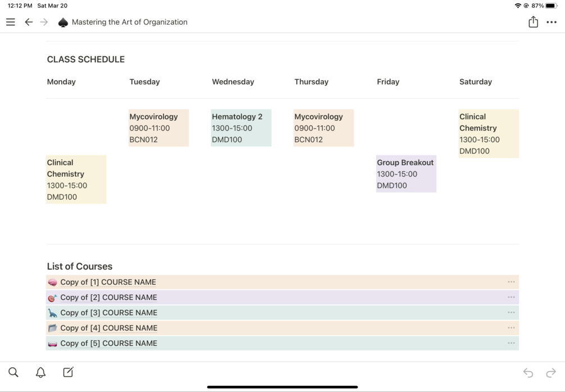The image size is (565, 392).
Task: Open Copy of [4] COURSE NAME page
Action: click(109, 328)
